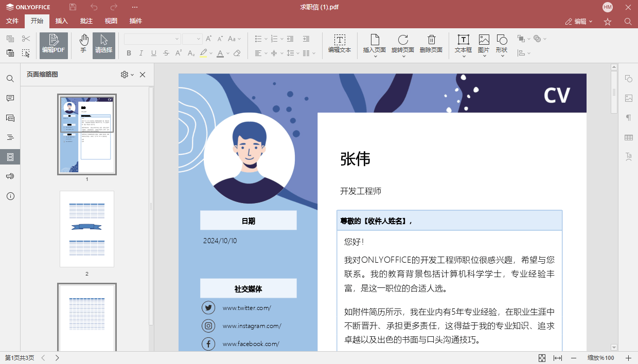Open the table settings panel

[628, 137]
